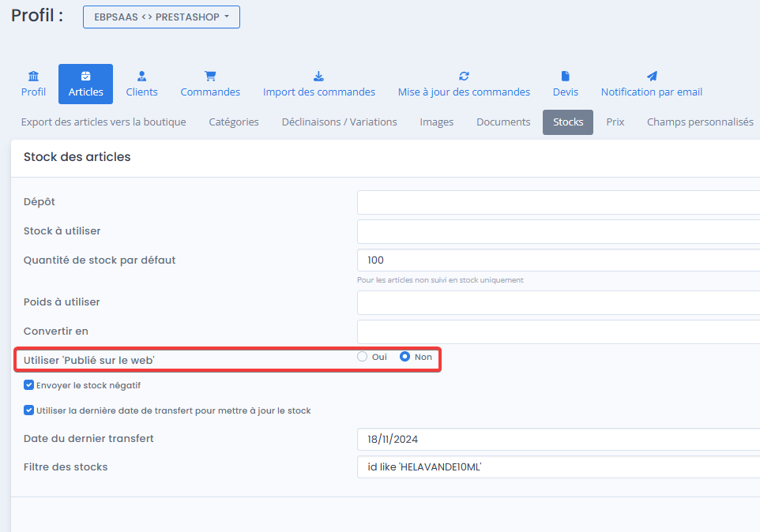Image resolution: width=760 pixels, height=532 pixels.
Task: Go to the Images tab
Action: 437,122
